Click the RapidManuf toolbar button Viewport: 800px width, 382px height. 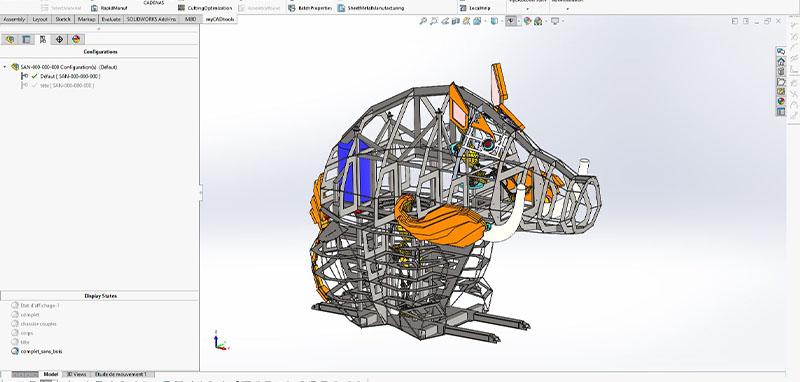click(109, 8)
